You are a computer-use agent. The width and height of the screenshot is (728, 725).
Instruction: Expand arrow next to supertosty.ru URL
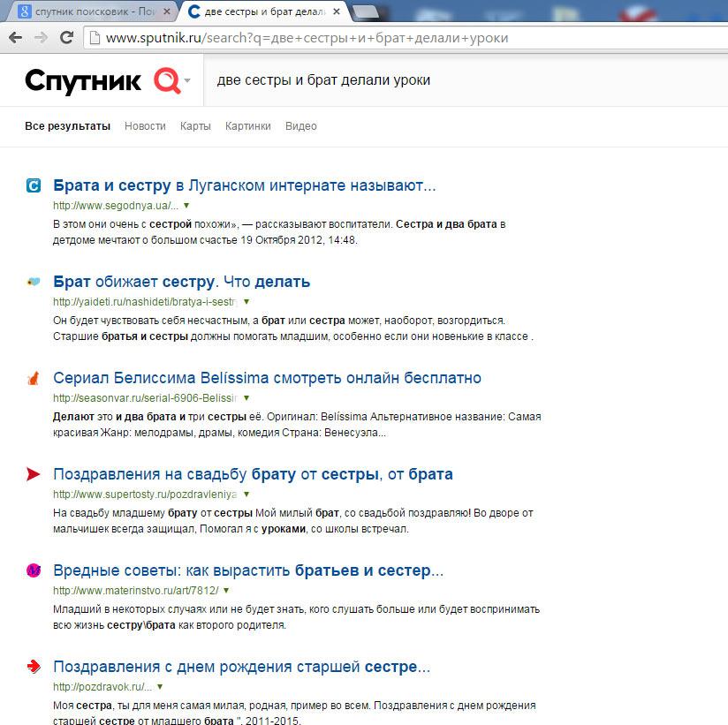pos(246,494)
